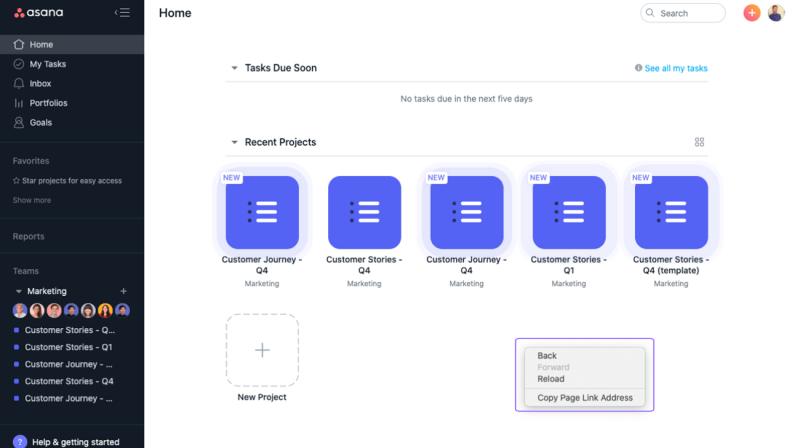This screenshot has height=448, width=800.
Task: Click the plus next to Marketing team
Action: [123, 291]
